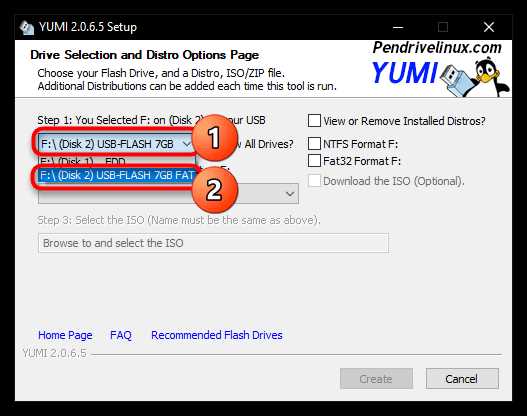
Task: Click the Pendrivelinux.com header text
Action: coord(437,48)
